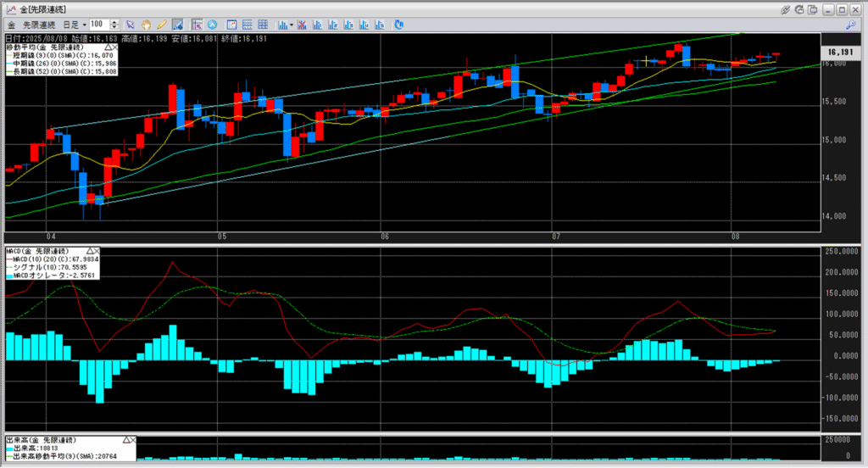The width and height of the screenshot is (868, 468).
Task: Toggle the crosshair cursor icon
Action: 197,25
